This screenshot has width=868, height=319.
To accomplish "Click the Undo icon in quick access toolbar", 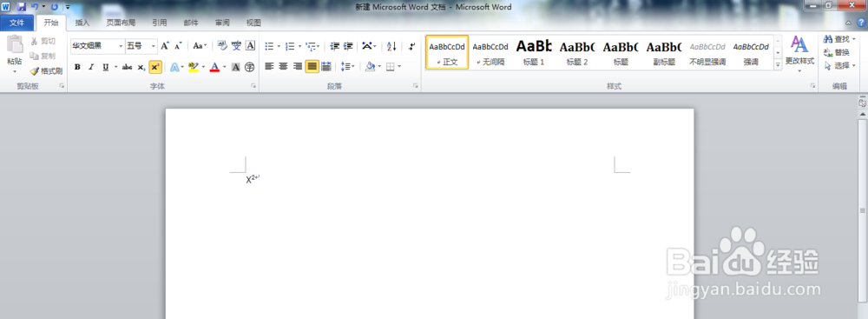I will [35, 7].
